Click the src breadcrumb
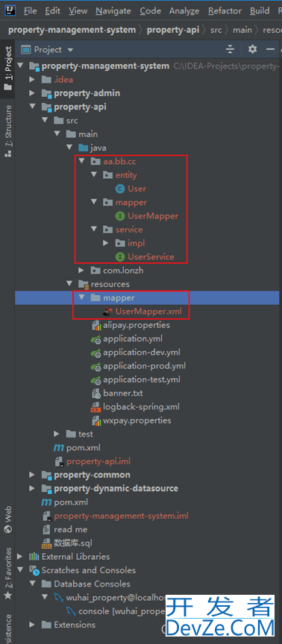This screenshot has height=644, width=282. [x=216, y=30]
